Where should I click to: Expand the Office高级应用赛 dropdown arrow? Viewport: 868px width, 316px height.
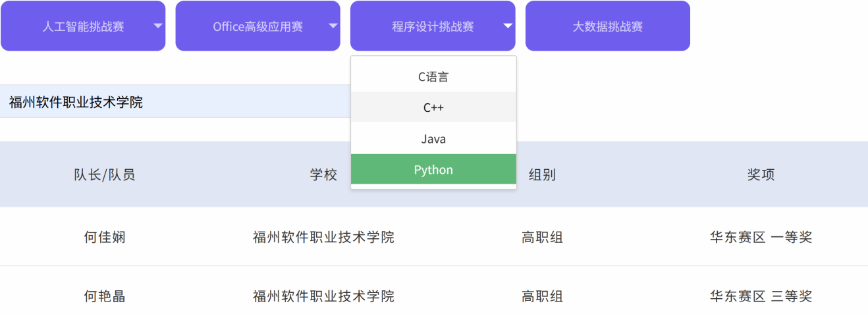click(x=333, y=26)
